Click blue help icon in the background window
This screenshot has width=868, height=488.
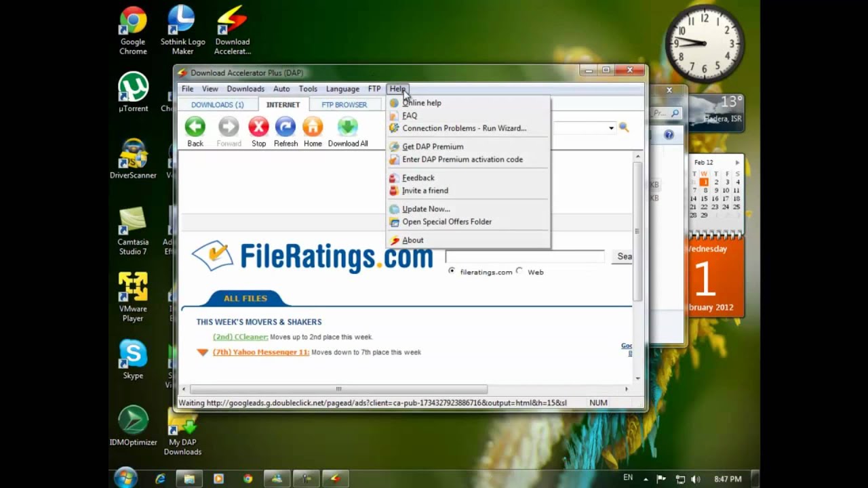(x=669, y=135)
